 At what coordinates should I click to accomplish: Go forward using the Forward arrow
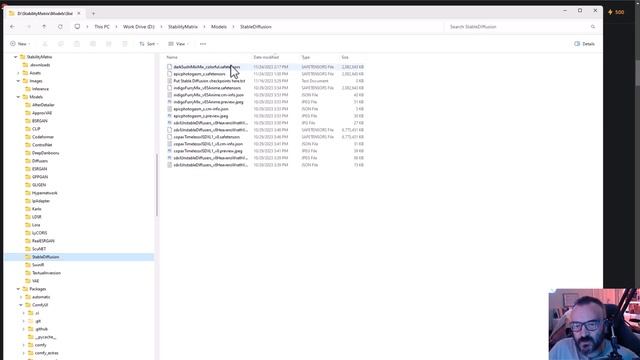click(29, 27)
